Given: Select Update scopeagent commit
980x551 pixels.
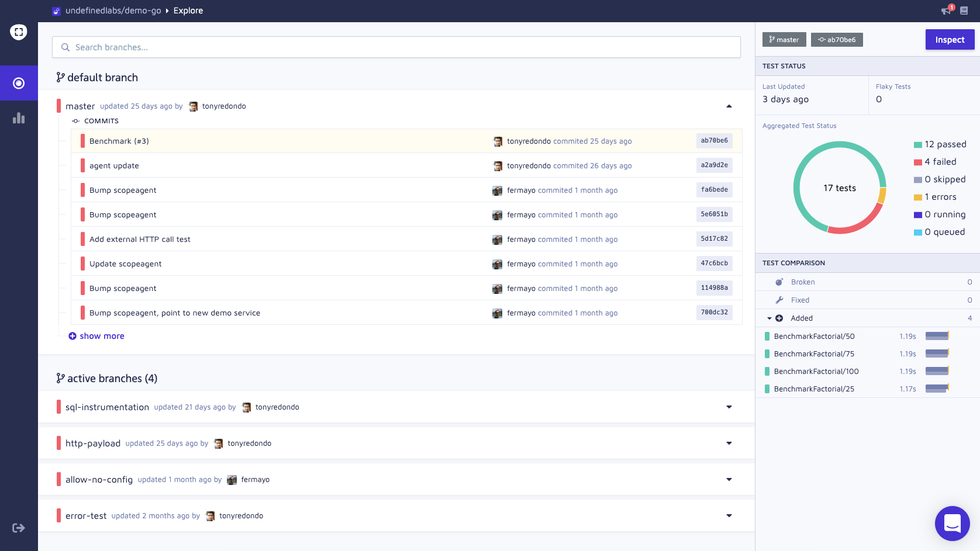Looking at the screenshot, I should point(407,264).
